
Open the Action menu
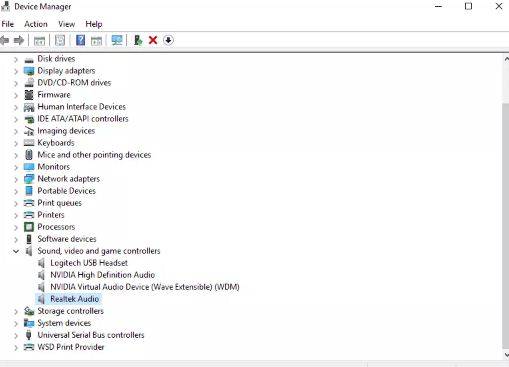(36, 24)
